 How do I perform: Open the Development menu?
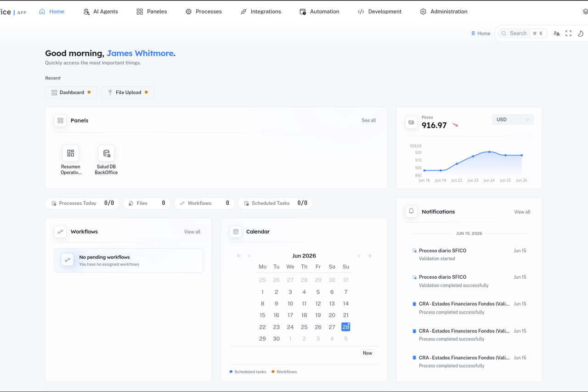point(379,11)
